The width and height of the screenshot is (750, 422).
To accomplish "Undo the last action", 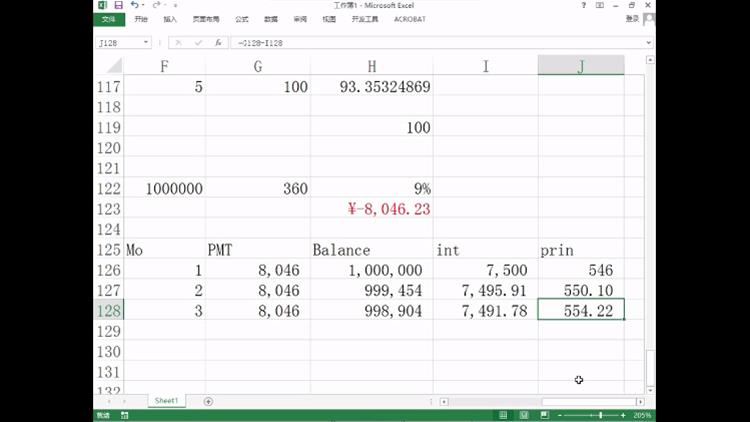I will tap(134, 5).
